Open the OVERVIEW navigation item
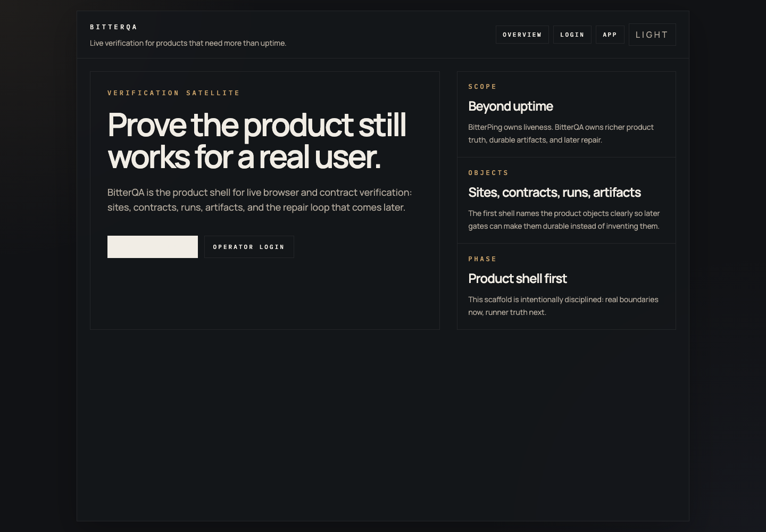766x532 pixels. click(x=522, y=34)
